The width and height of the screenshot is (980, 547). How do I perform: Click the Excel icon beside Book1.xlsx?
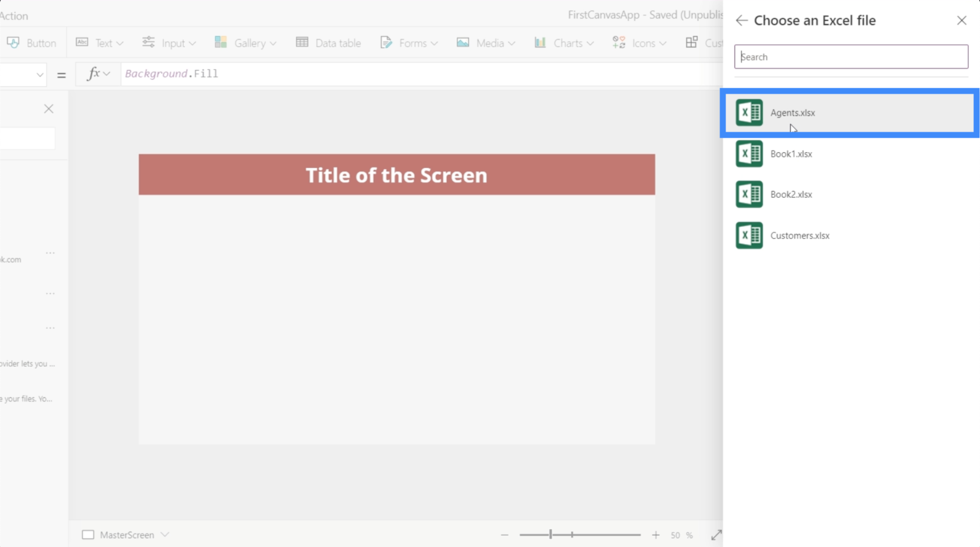pyautogui.click(x=749, y=154)
